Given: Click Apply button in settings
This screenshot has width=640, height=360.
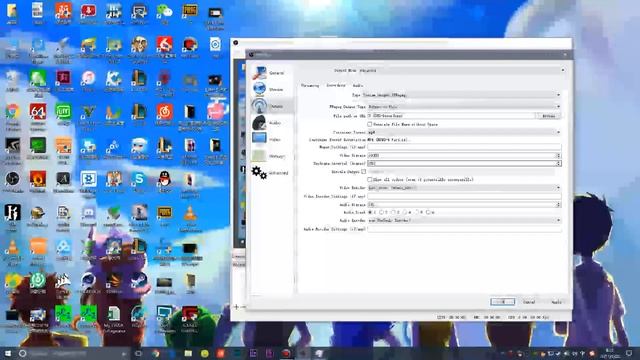Looking at the screenshot, I should (x=556, y=302).
